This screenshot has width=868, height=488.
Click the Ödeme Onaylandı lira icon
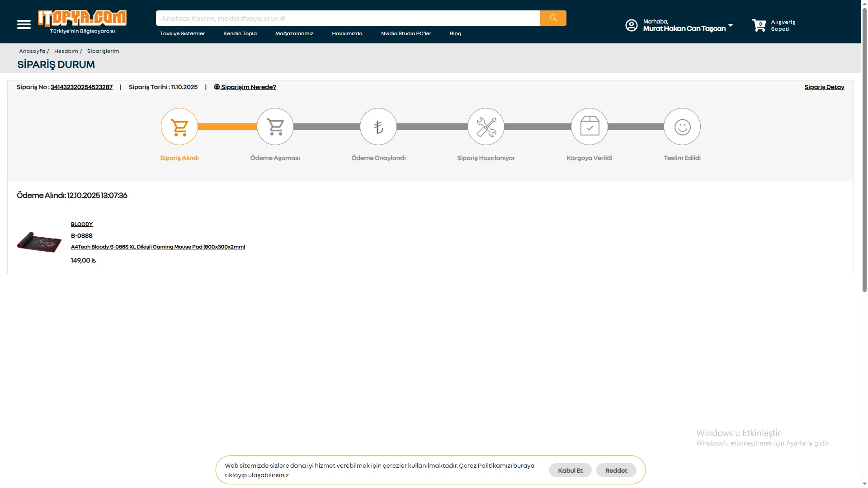(x=378, y=127)
